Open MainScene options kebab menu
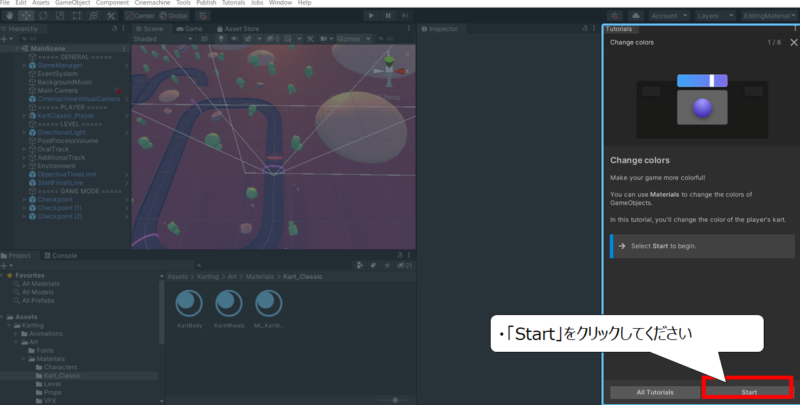Viewport: 800px width, 405px height. [124, 48]
